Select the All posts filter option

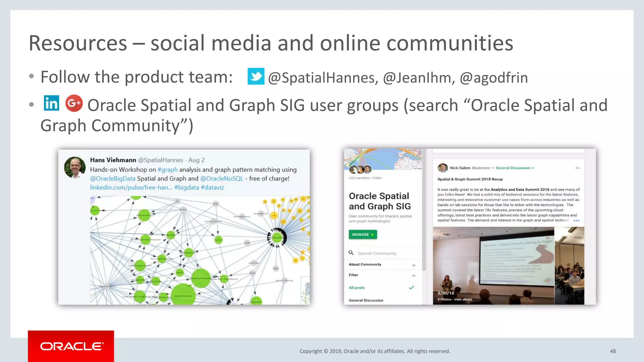[x=357, y=288]
